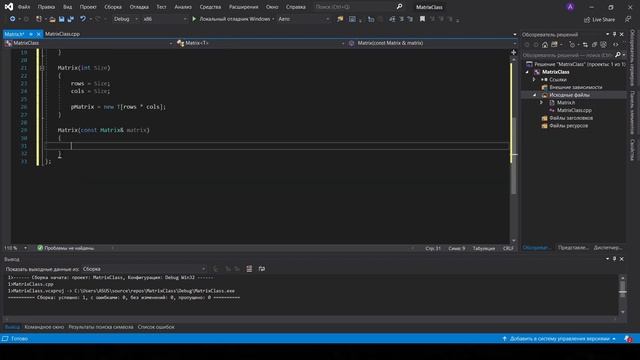Click the navigate backward arrow icon
The image size is (640, 360).
[x=13, y=19]
